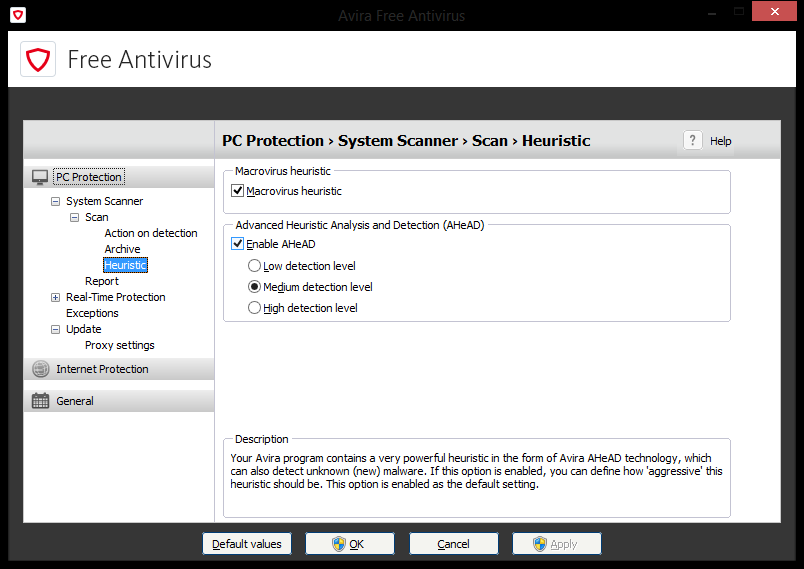Click the Cancel button
Viewport: 804px width, 569px height.
(x=453, y=544)
